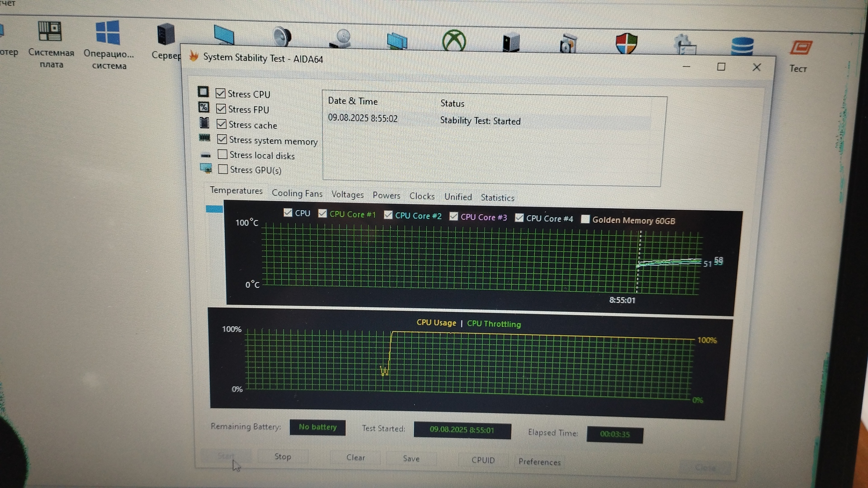Uncheck the Stress CPU checkbox

(221, 94)
